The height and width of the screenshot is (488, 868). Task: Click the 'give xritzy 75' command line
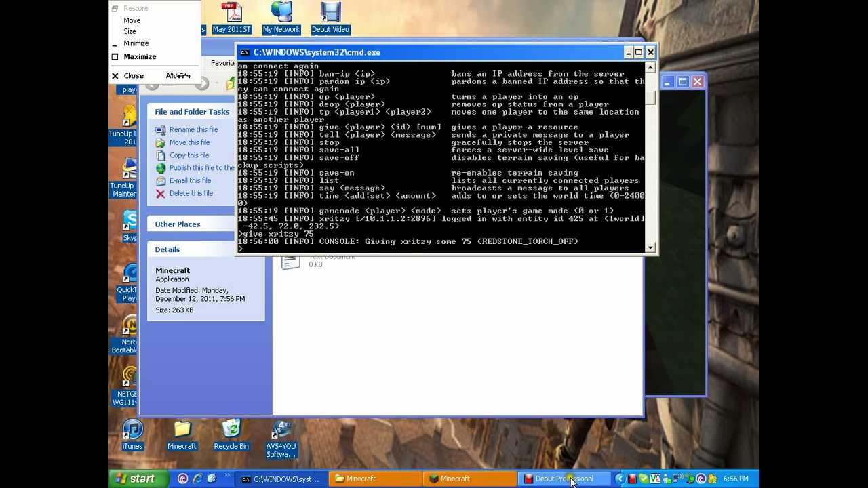click(x=276, y=234)
